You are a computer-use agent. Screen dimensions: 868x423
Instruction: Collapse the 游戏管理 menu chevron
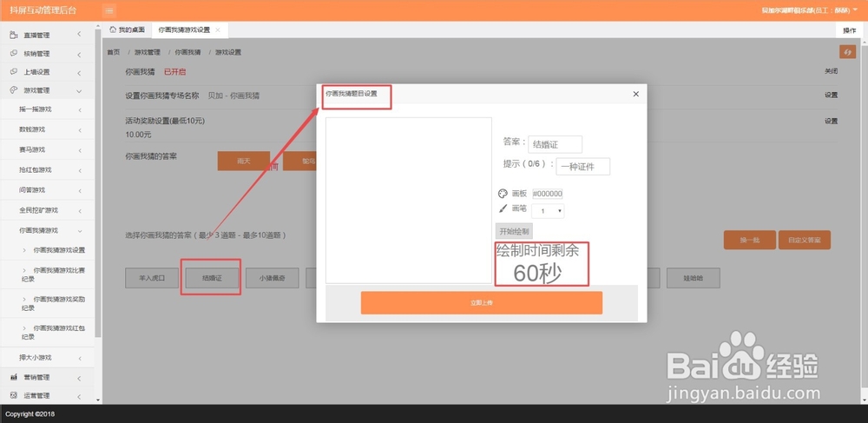[79, 91]
